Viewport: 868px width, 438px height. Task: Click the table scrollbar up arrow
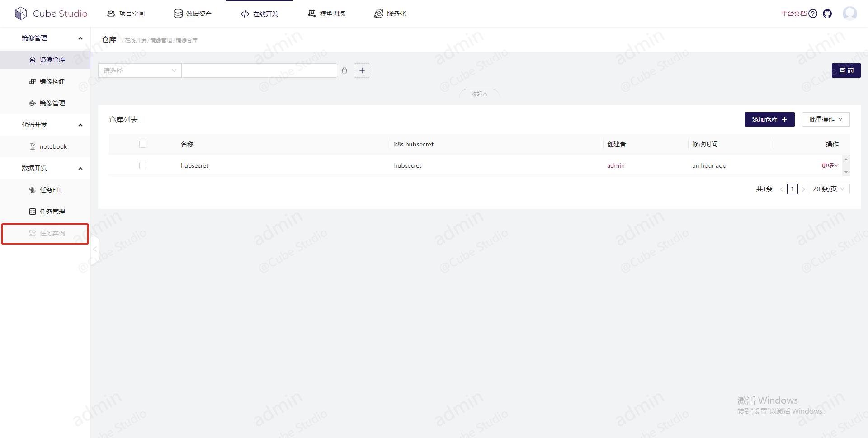846,159
